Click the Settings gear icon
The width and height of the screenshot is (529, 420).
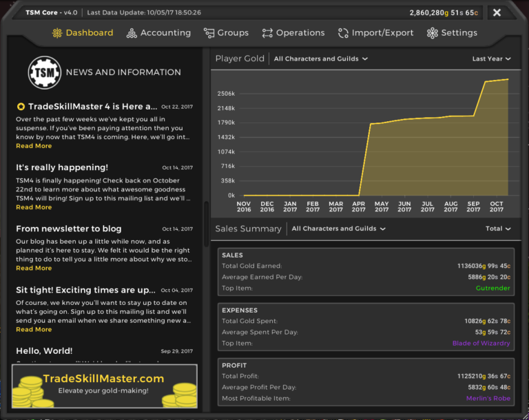[432, 33]
